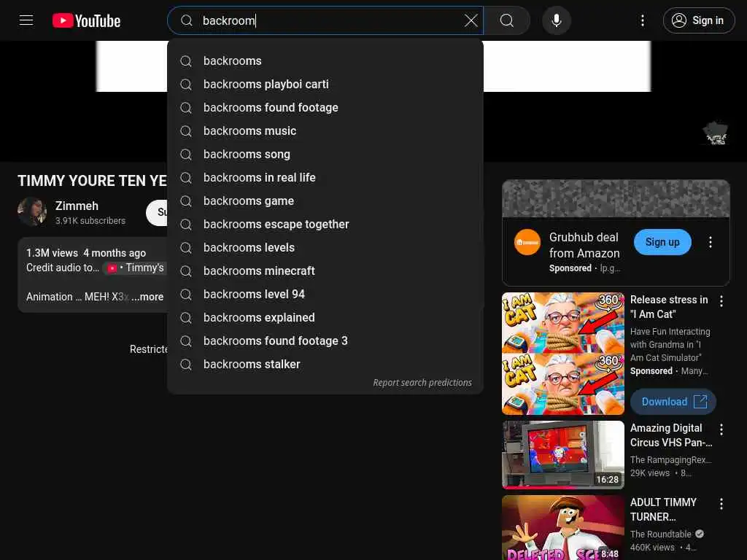Open 'I Am Cat' ad thumbnail
This screenshot has width=747, height=560.
click(562, 354)
